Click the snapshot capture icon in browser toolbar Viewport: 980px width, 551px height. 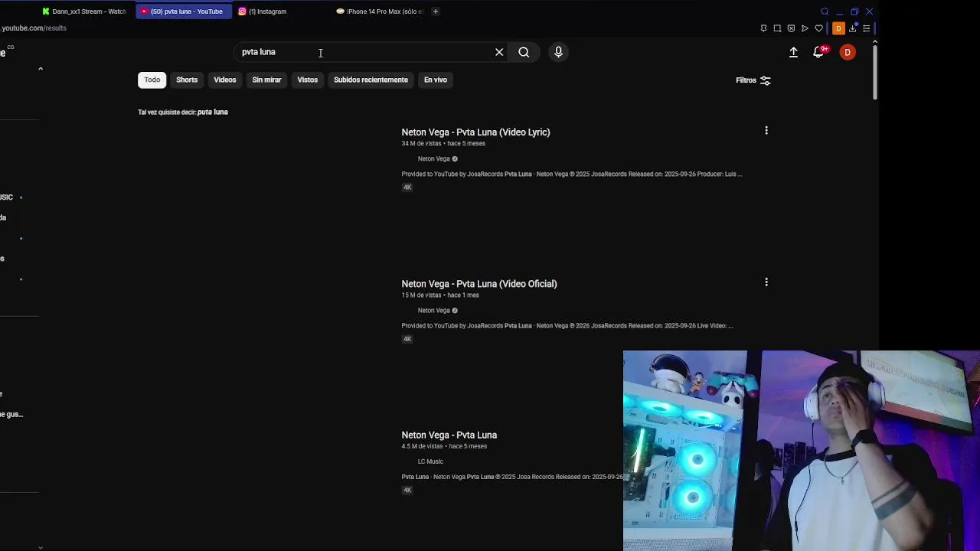[x=777, y=28]
